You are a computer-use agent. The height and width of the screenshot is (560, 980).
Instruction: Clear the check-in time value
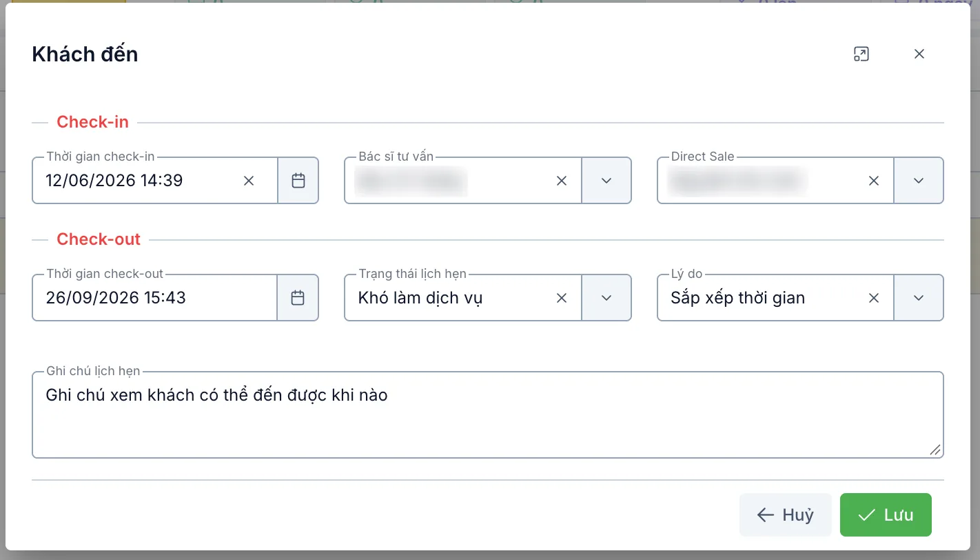point(249,181)
